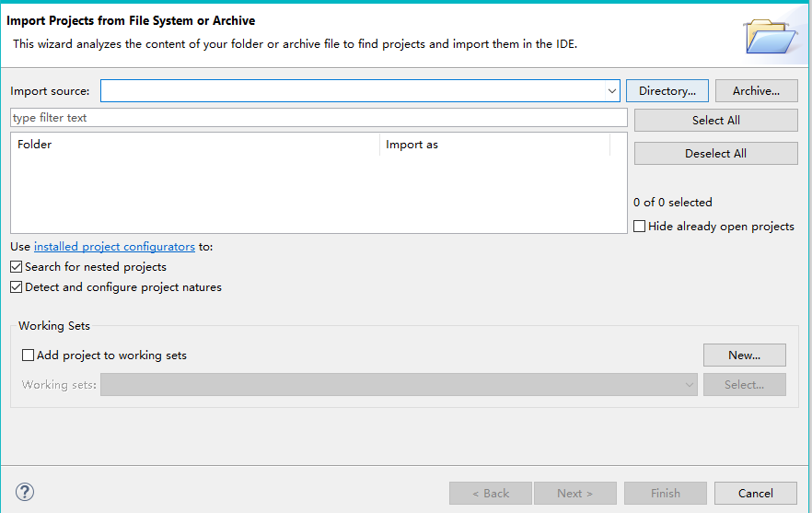Open the Working sets combo box
The width and height of the screenshot is (812, 513).
click(399, 384)
